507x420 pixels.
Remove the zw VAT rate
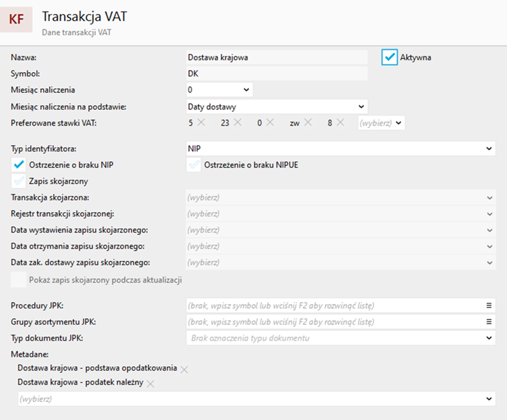308,123
